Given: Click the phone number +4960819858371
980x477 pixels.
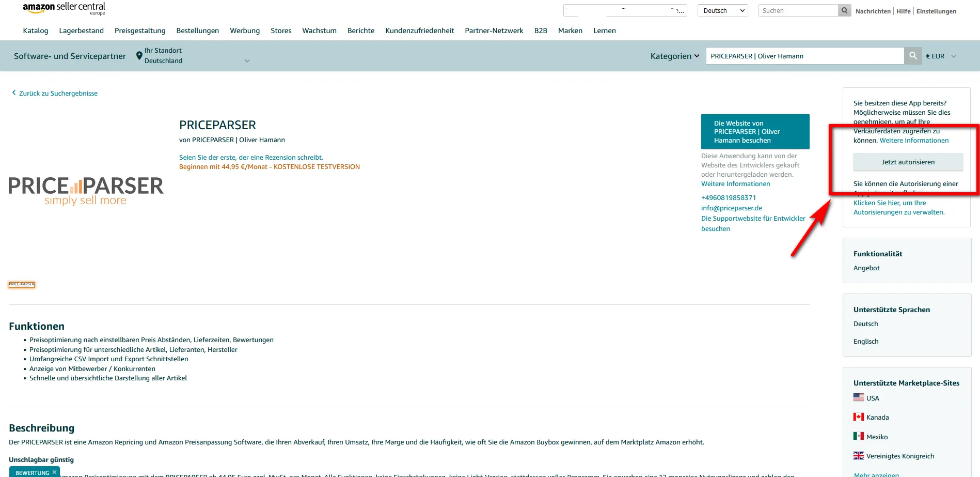Looking at the screenshot, I should pos(729,197).
